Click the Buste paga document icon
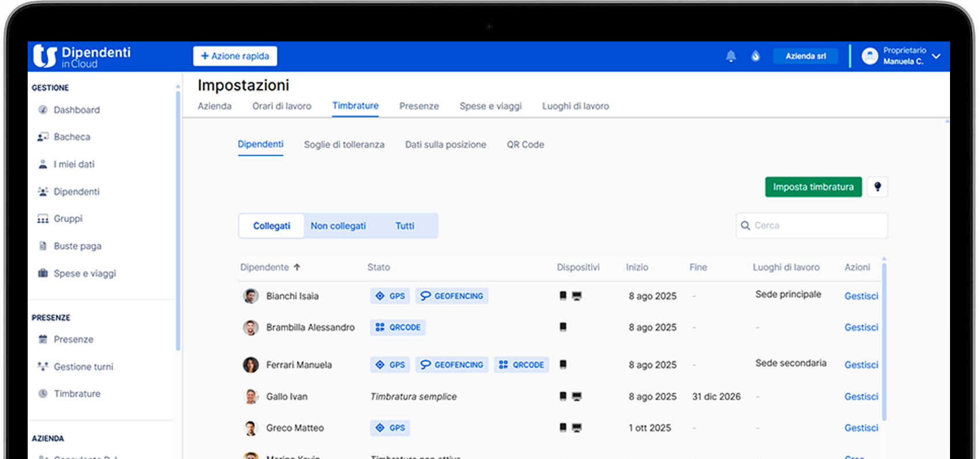Image resolution: width=980 pixels, height=459 pixels. [43, 246]
